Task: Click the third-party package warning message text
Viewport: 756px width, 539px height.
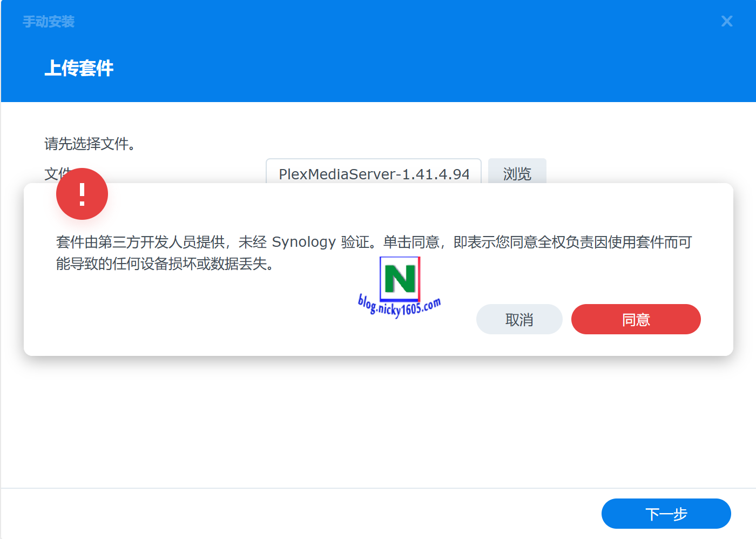Action: click(x=374, y=253)
